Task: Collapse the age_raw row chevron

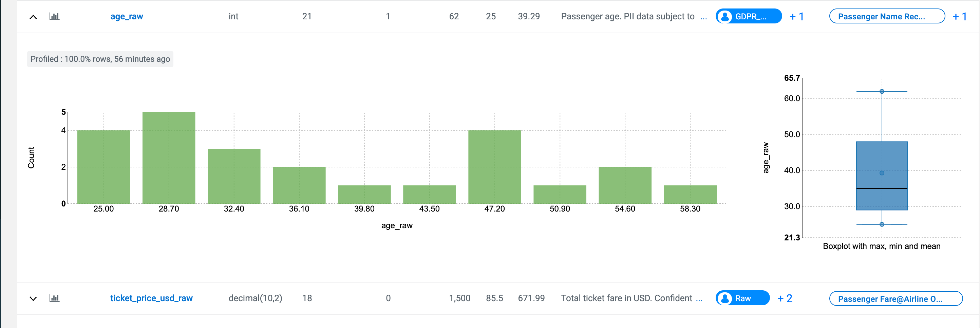Action: coord(34,17)
